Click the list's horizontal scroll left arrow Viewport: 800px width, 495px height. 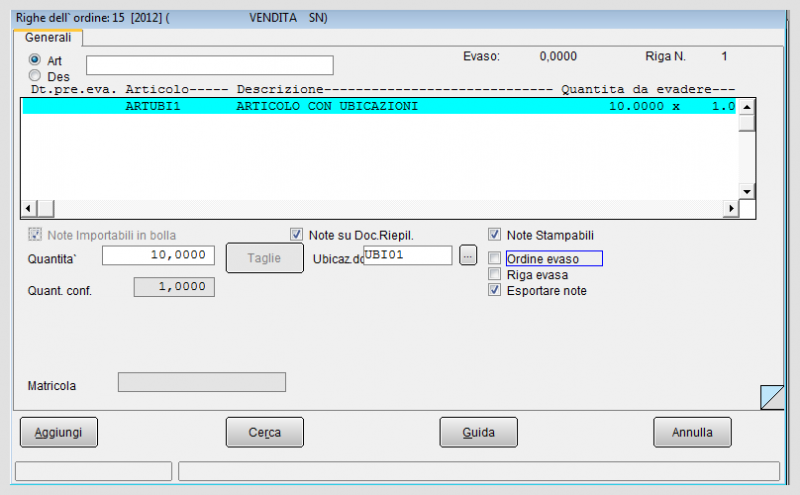tap(28, 208)
